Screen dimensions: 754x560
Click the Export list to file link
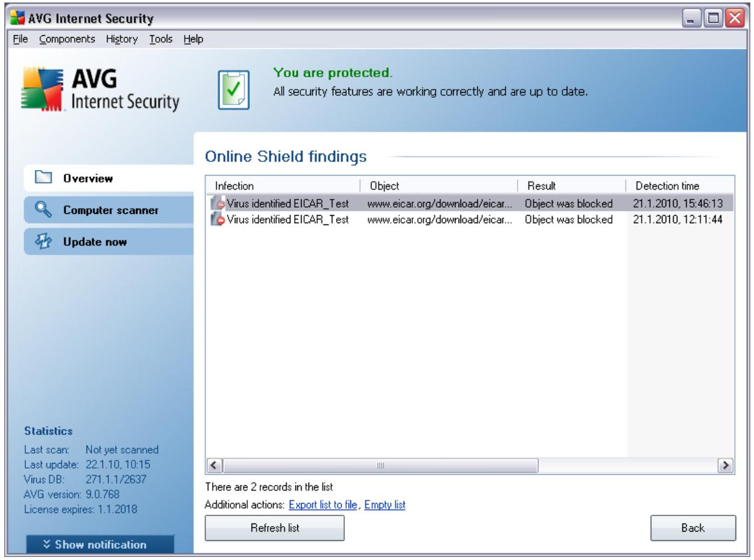click(324, 504)
